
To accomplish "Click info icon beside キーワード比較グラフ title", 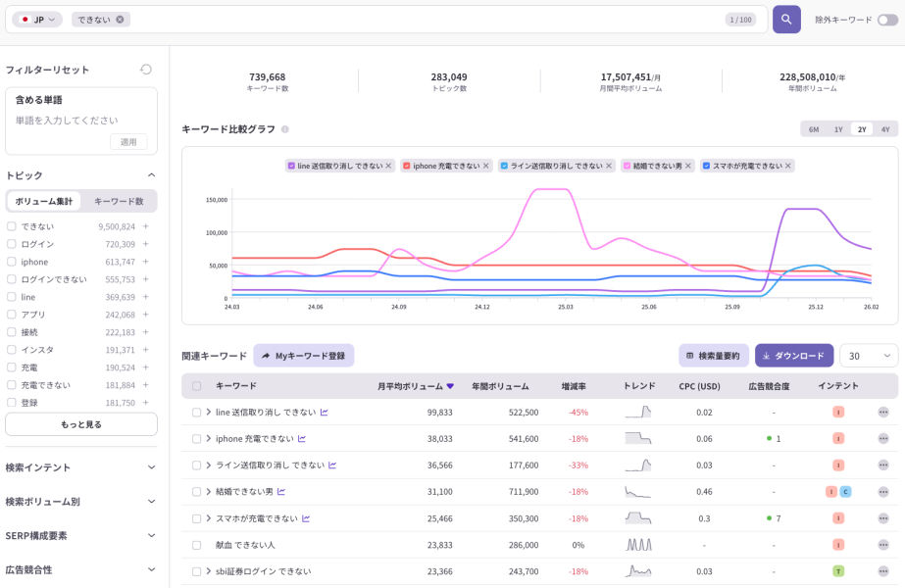I will pos(285,129).
